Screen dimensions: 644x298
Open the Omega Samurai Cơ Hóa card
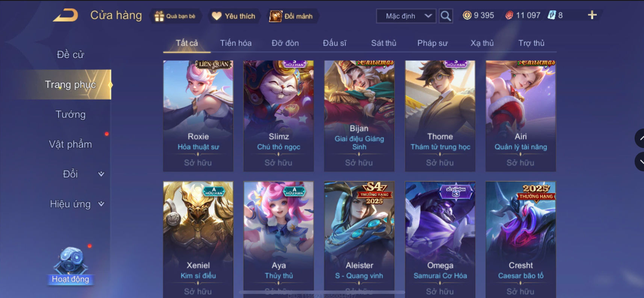pyautogui.click(x=440, y=239)
